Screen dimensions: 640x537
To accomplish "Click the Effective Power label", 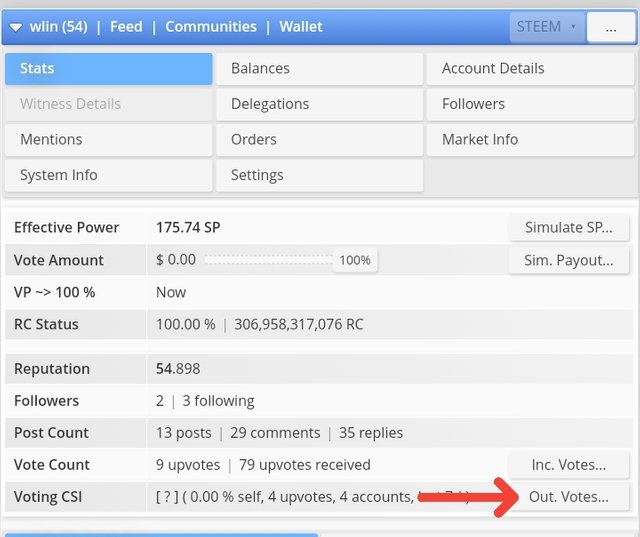I will pos(67,227).
